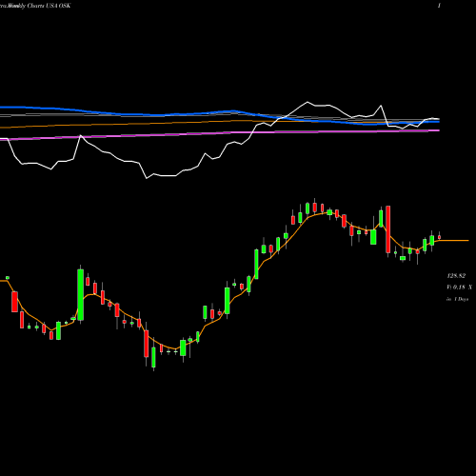This screenshot has width=476, height=476.
Task: Click the "Charts USA OSK" chart title
Action: click(x=49, y=6)
